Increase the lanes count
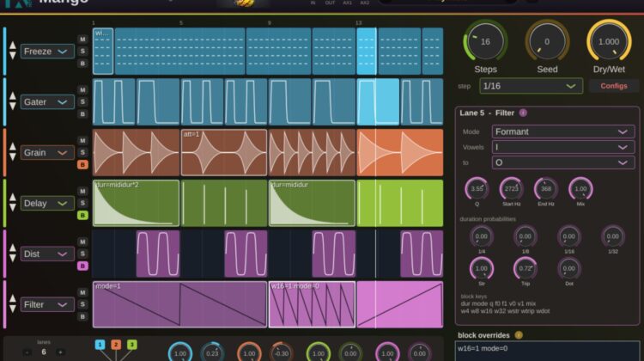 [60, 352]
